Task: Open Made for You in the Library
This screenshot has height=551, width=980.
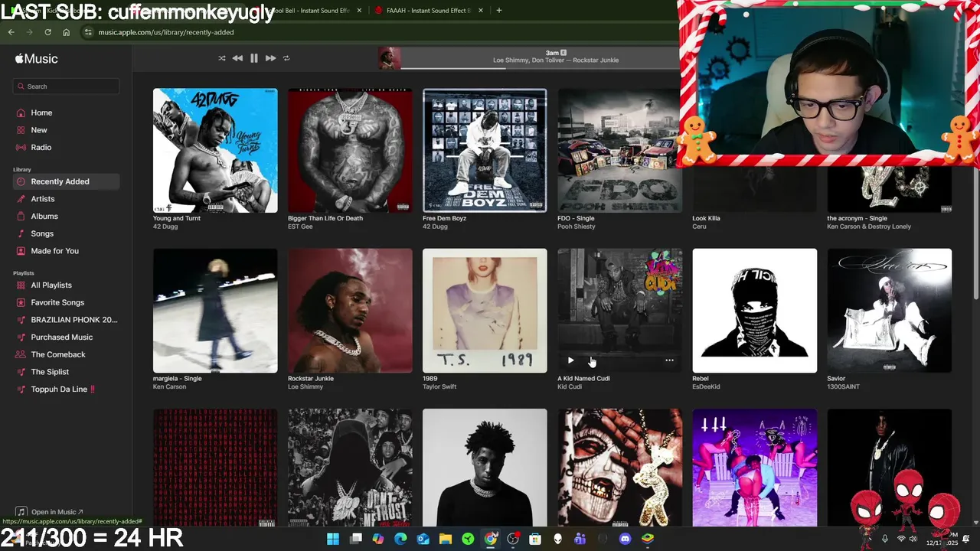Action: [x=66, y=251]
